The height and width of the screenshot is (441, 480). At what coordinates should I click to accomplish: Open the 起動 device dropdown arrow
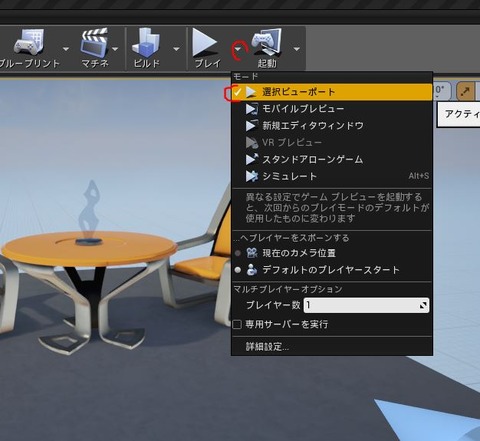tap(297, 49)
